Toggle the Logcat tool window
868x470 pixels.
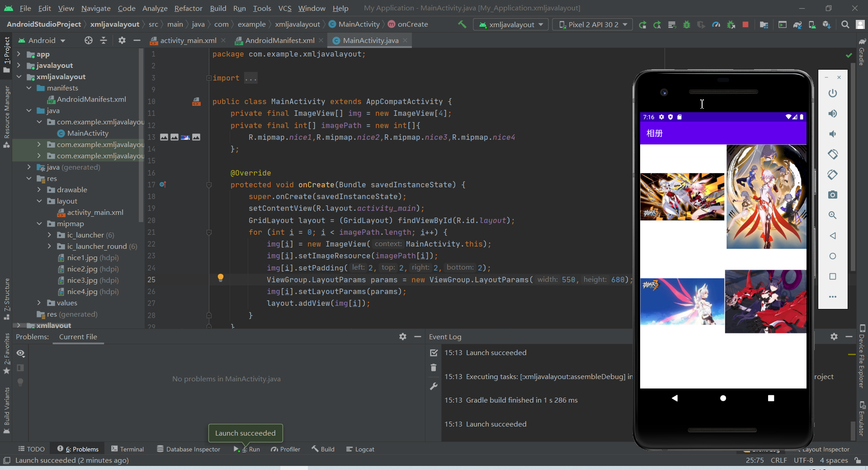pos(364,449)
